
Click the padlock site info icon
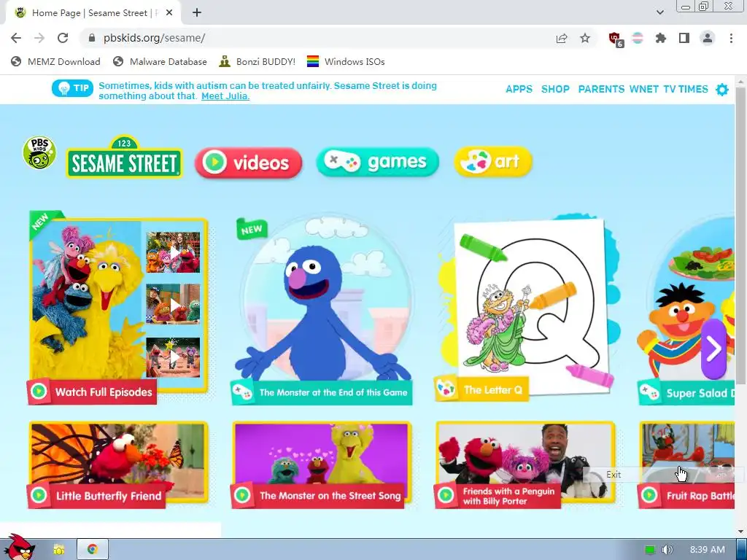[92, 38]
